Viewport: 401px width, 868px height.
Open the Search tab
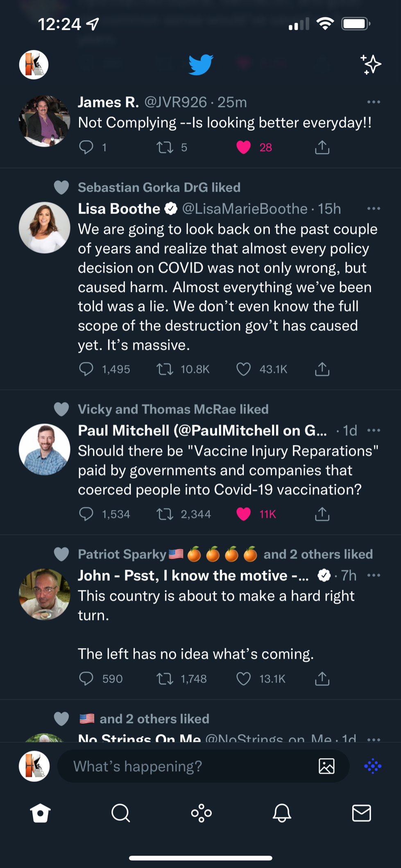tap(120, 813)
